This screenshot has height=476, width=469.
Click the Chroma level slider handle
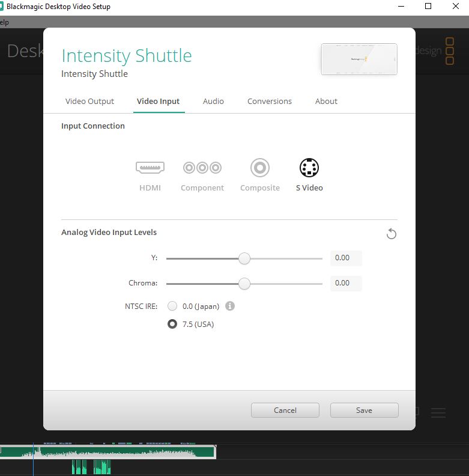244,284
